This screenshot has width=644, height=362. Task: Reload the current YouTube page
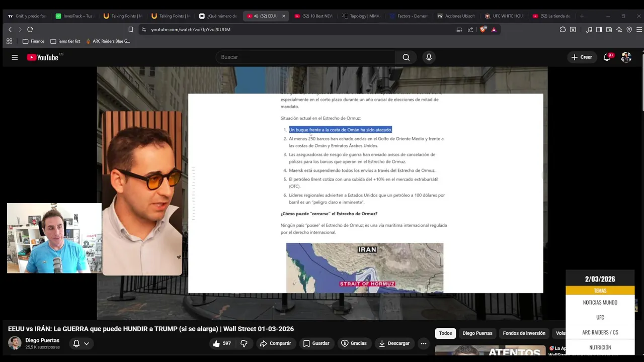pyautogui.click(x=30, y=29)
